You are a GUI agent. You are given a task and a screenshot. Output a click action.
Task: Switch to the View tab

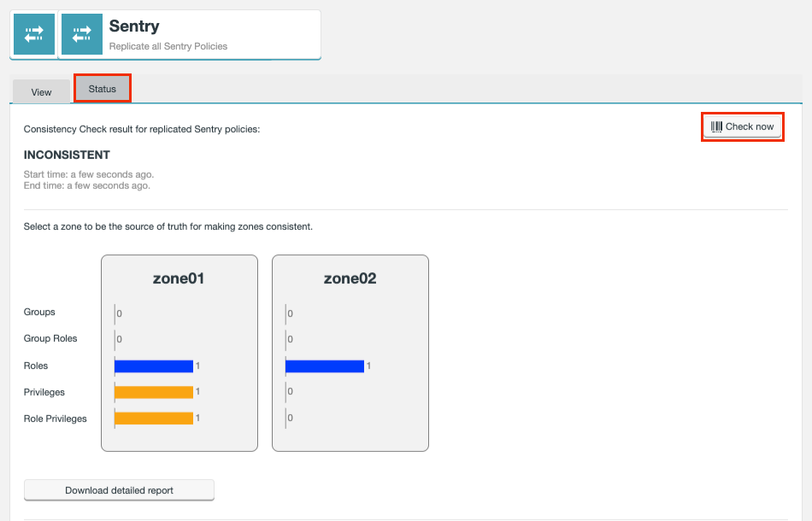coord(41,91)
